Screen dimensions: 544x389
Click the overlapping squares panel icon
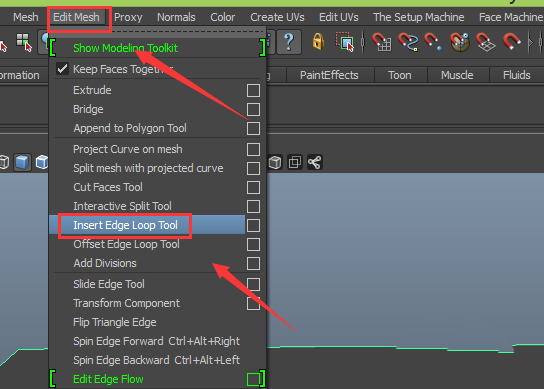coord(295,162)
